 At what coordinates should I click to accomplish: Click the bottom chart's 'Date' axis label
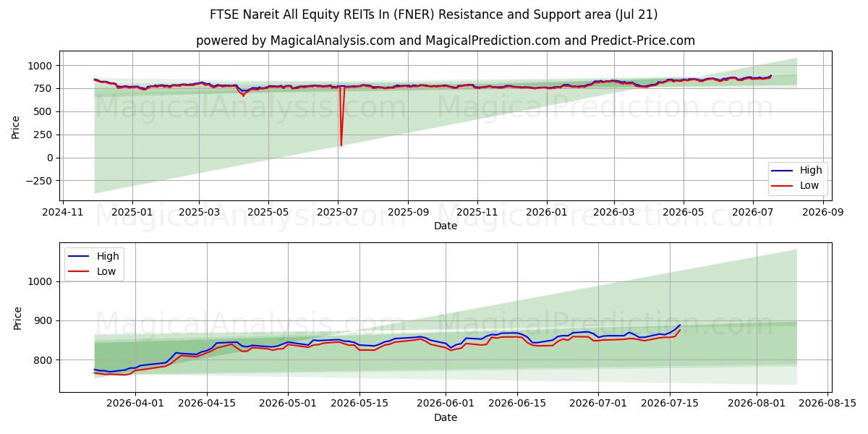[445, 417]
